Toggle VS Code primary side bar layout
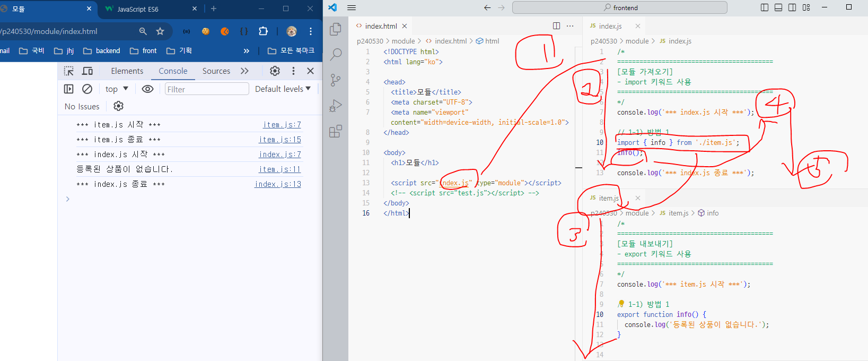Image resolution: width=868 pixels, height=361 pixels. [x=765, y=7]
